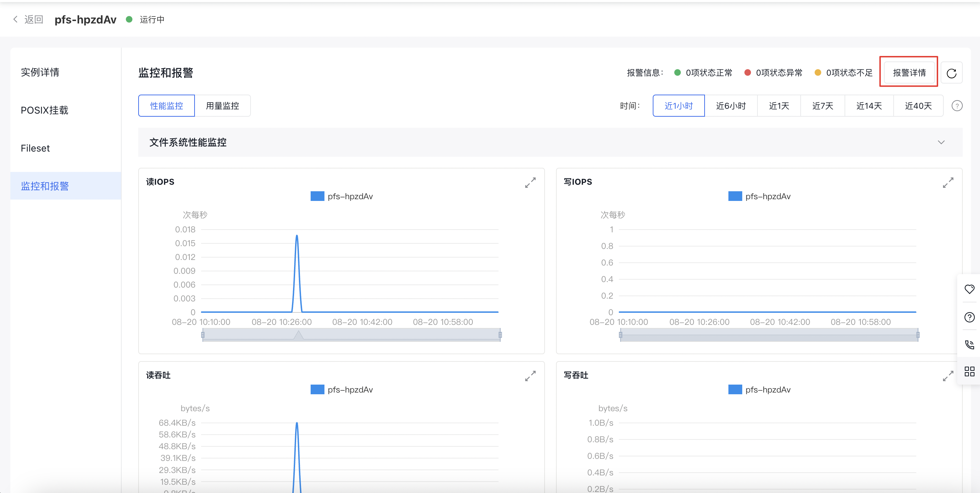The image size is (980, 493).
Task: Open 实例详情 in the sidebar
Action: [x=65, y=72]
